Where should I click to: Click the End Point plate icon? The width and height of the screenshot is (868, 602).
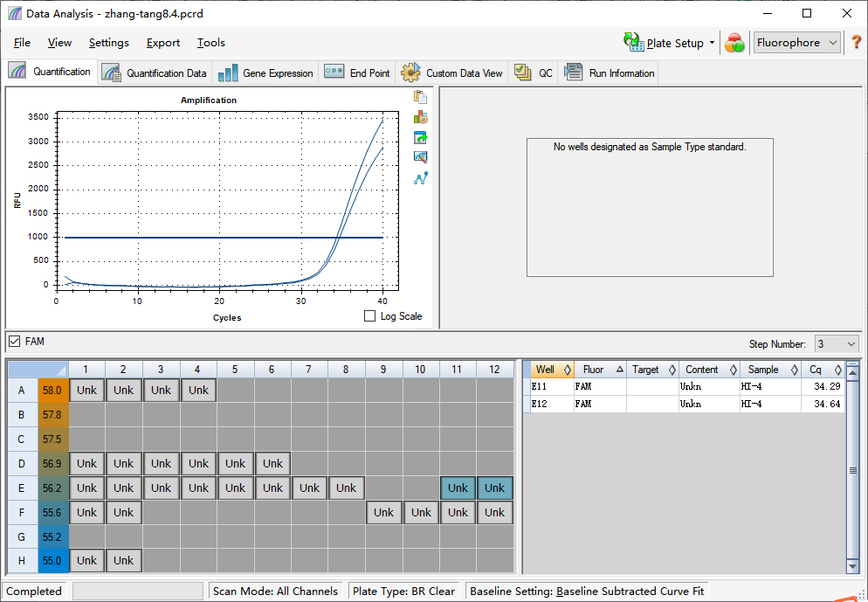coord(334,72)
